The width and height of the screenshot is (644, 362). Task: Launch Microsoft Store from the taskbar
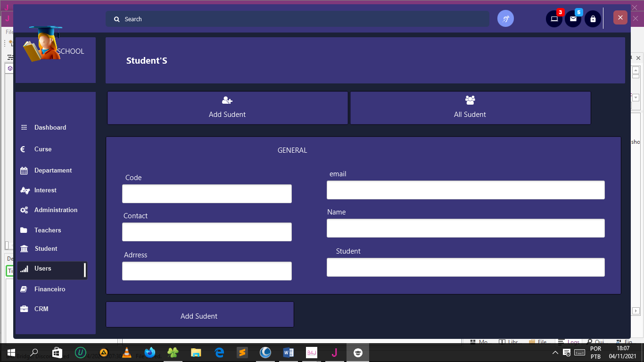tap(57, 353)
